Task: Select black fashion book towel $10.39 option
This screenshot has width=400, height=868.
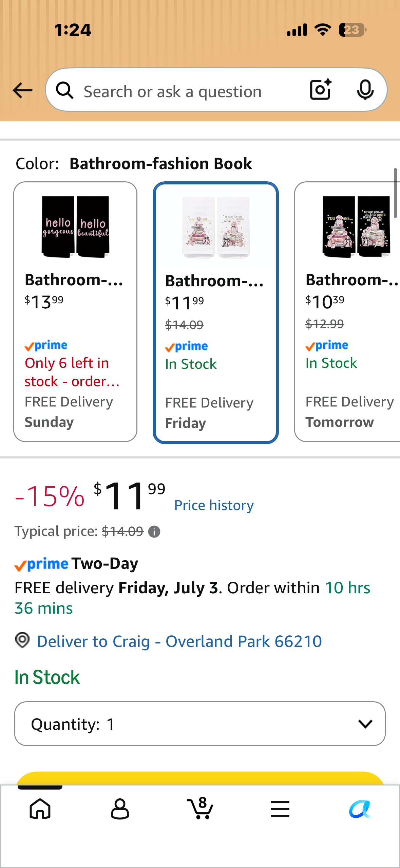Action: [x=347, y=312]
